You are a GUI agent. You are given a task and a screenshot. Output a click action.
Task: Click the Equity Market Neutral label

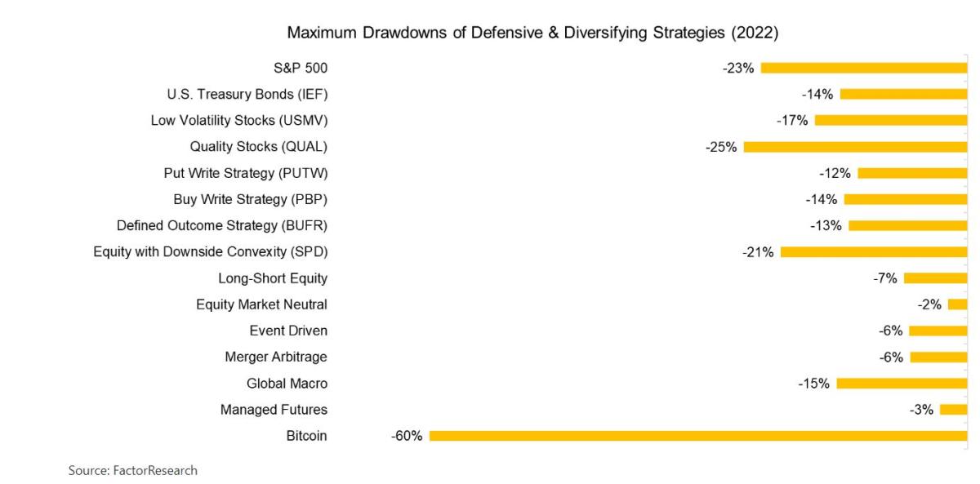pos(261,304)
